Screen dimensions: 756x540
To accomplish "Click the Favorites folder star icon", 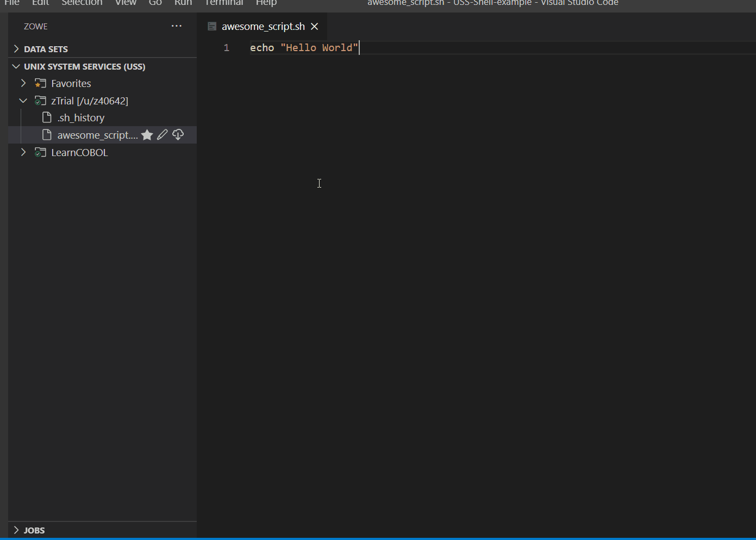I will [40, 83].
